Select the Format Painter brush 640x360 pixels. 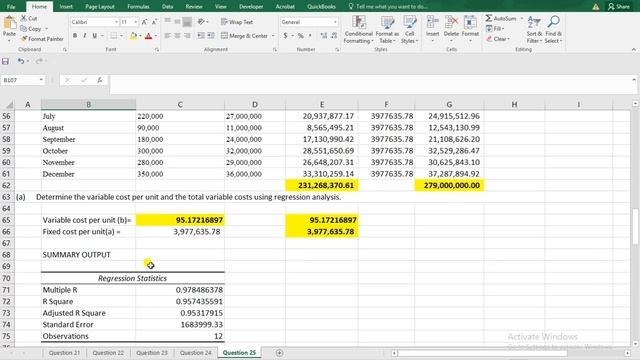pos(24,39)
